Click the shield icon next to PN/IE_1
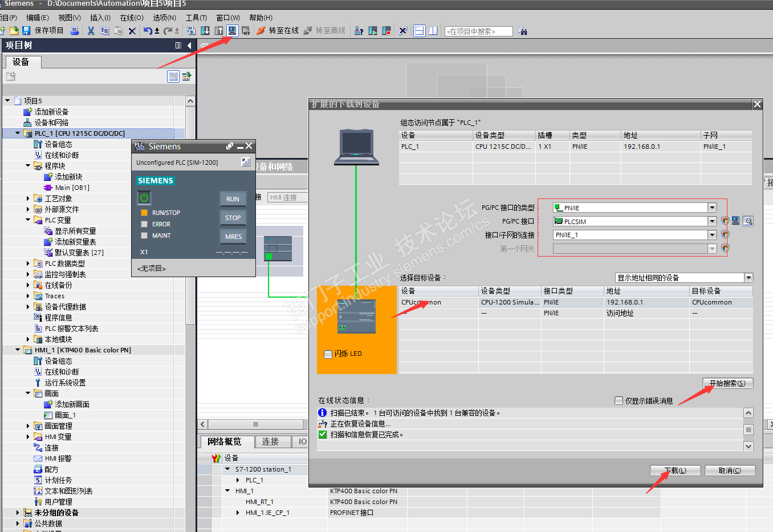This screenshot has height=532, width=773. (x=725, y=234)
